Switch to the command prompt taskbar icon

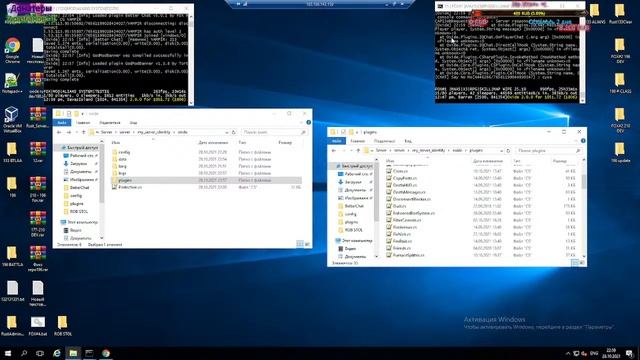89,353
